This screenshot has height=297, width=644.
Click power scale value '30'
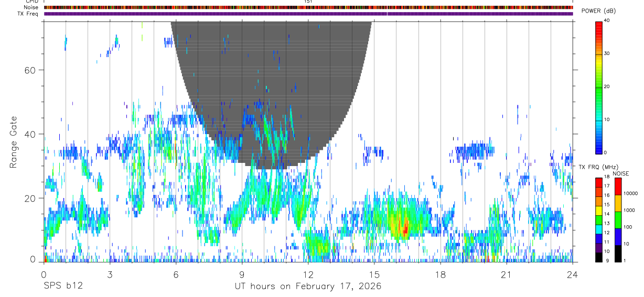tap(607, 54)
